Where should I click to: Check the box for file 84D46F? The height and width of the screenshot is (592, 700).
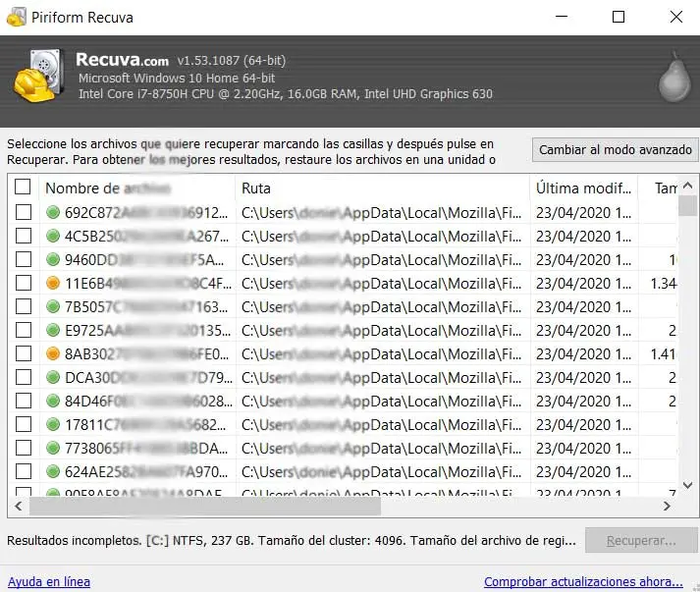pos(24,401)
